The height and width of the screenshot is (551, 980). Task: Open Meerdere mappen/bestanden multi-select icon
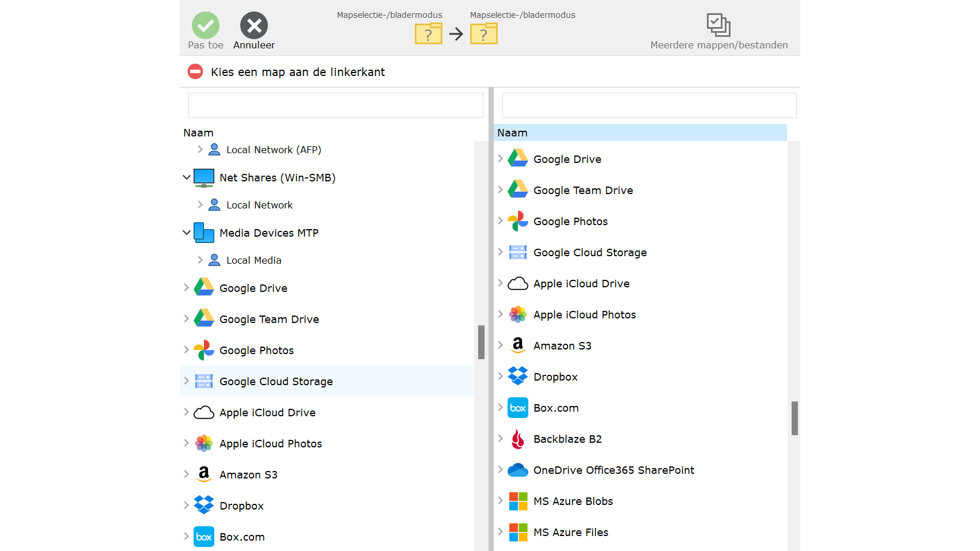[x=718, y=25]
